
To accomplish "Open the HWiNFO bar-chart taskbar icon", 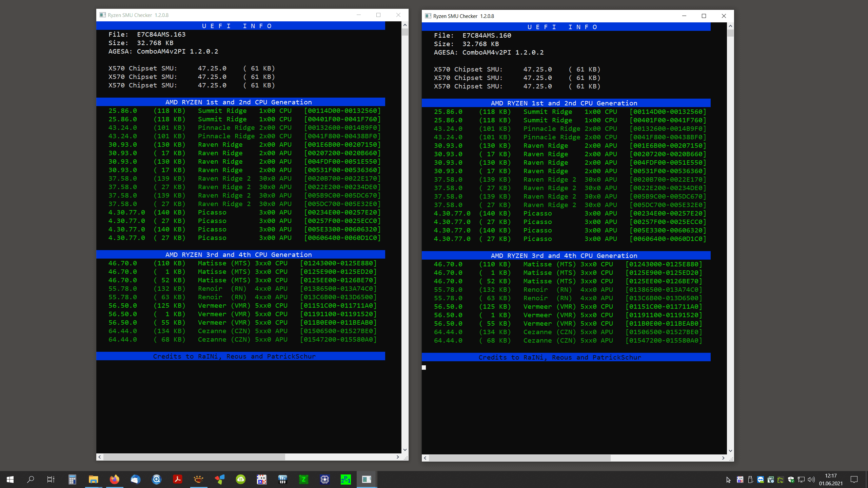I will (x=282, y=479).
